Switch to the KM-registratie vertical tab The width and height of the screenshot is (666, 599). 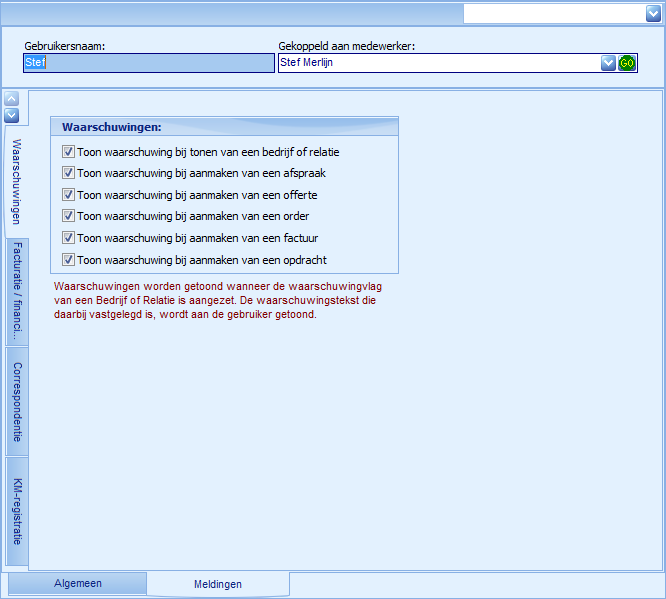[x=17, y=511]
